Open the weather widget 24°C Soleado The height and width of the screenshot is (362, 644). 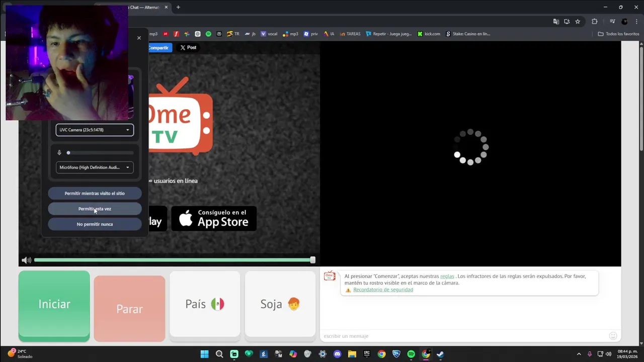pyautogui.click(x=20, y=354)
